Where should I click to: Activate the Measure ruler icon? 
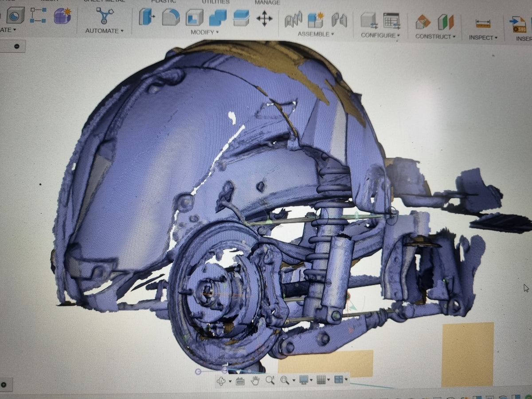[x=483, y=23]
